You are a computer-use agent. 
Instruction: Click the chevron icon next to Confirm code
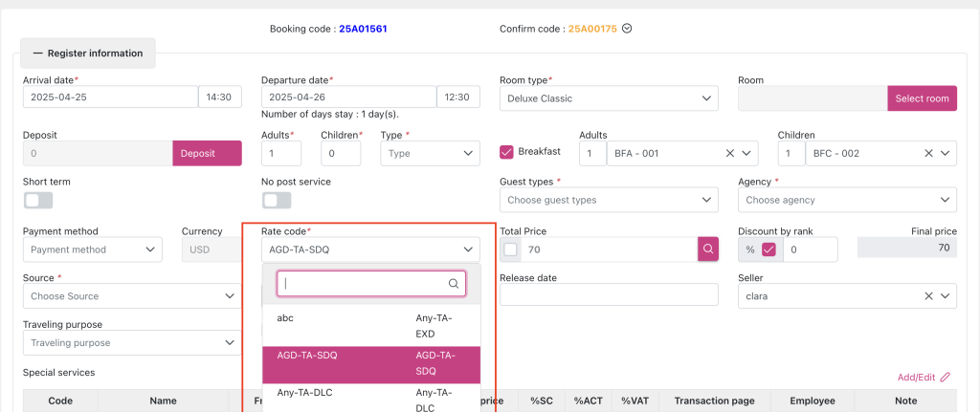[627, 29]
